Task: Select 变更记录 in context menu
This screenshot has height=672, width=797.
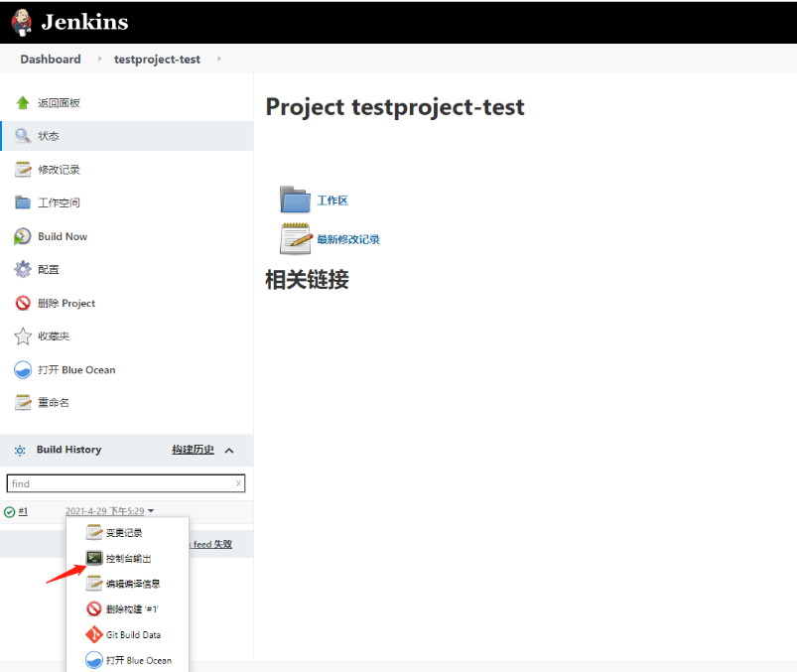Action: (x=124, y=533)
